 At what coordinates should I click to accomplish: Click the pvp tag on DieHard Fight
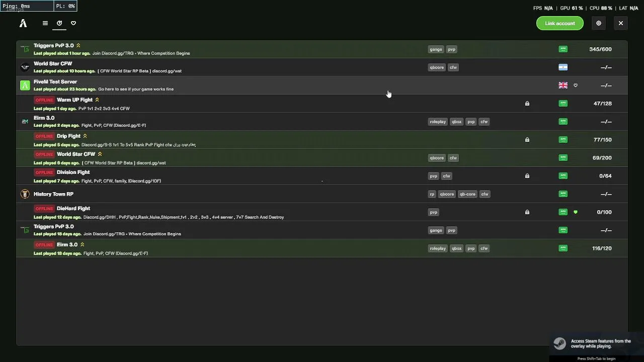coord(433,212)
